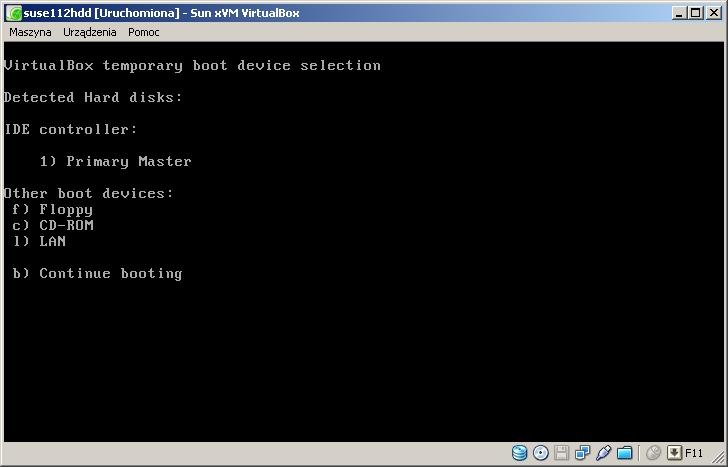The image size is (728, 467).
Task: Click the floppy drive status icon
Action: click(x=561, y=453)
